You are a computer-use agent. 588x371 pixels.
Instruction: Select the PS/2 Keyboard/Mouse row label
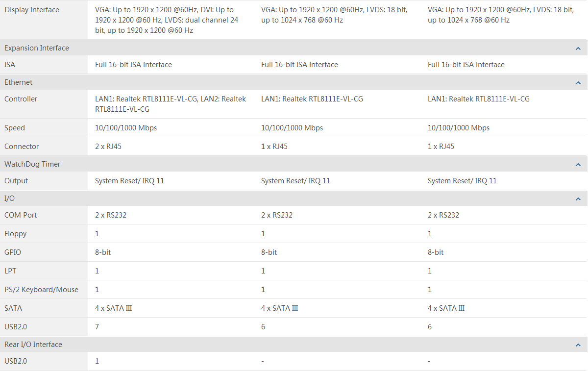pos(41,290)
